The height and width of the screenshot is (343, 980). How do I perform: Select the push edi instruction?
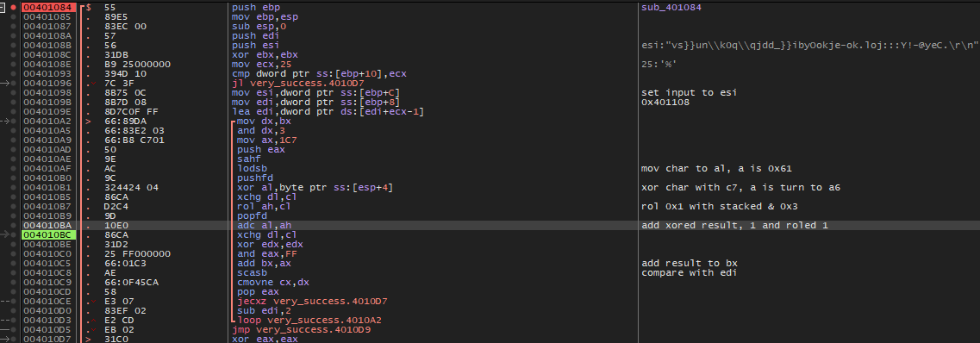(x=256, y=35)
